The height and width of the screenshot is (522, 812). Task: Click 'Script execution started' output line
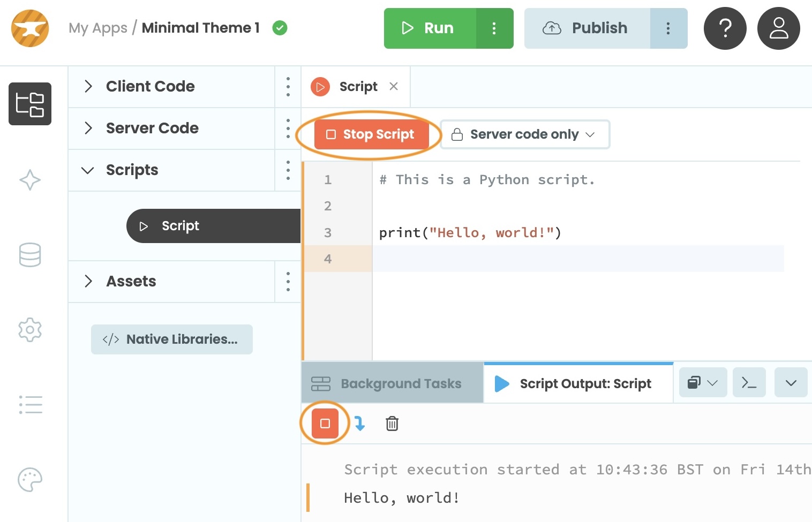pyautogui.click(x=577, y=470)
